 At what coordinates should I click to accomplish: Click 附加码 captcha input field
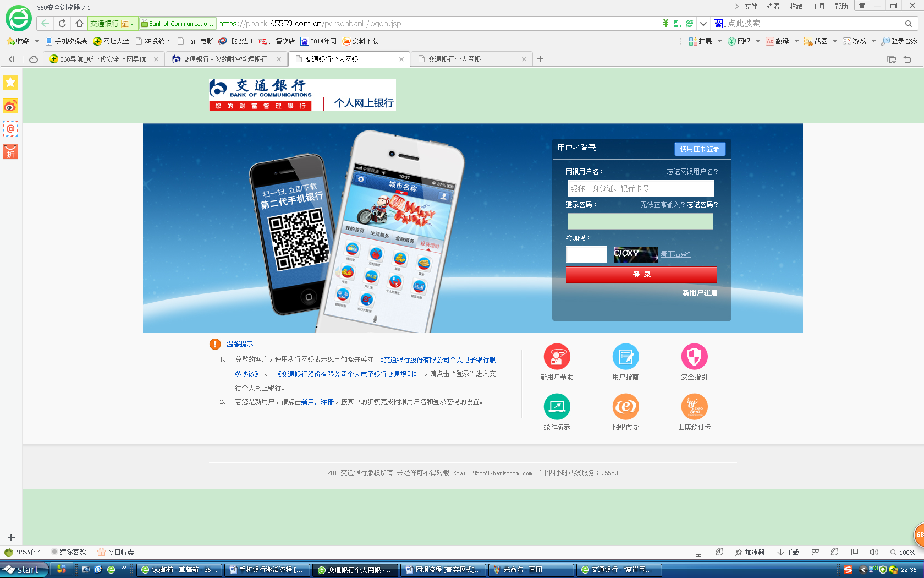[586, 254]
